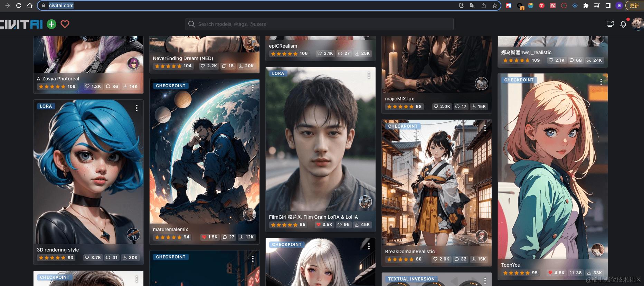This screenshot has width=644, height=286.
Task: Open the astronaut space preview image
Action: pos(205,152)
